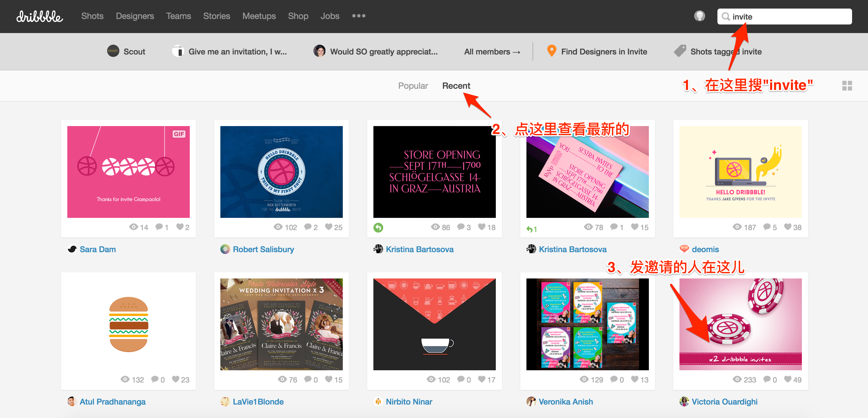868x418 pixels.
Task: Open Find Designers in Invite
Action: click(x=604, y=51)
